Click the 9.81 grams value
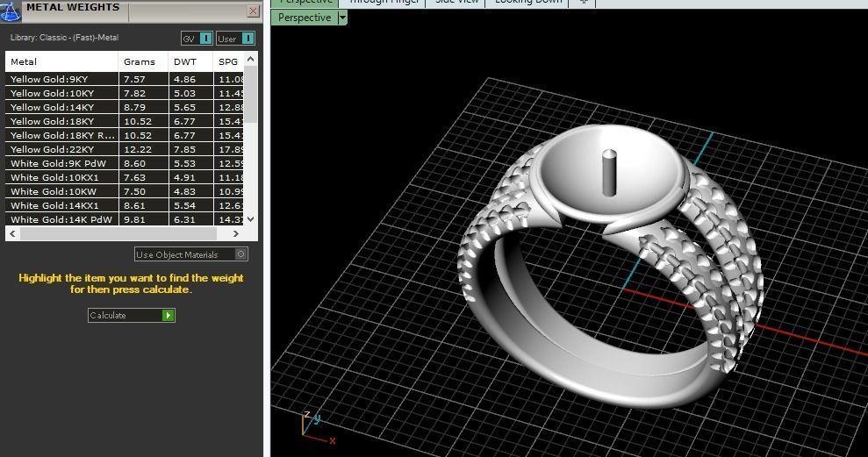This screenshot has height=457, width=868. coord(134,219)
